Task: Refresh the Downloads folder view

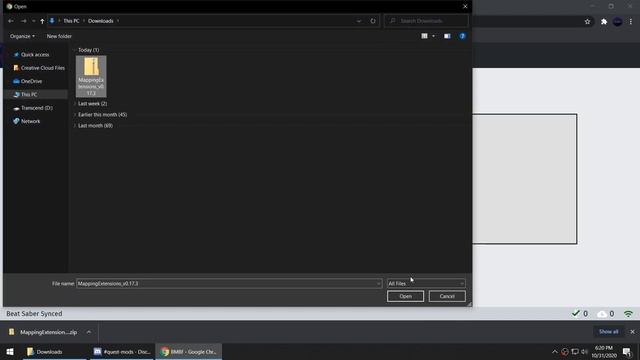Action: pyautogui.click(x=373, y=21)
